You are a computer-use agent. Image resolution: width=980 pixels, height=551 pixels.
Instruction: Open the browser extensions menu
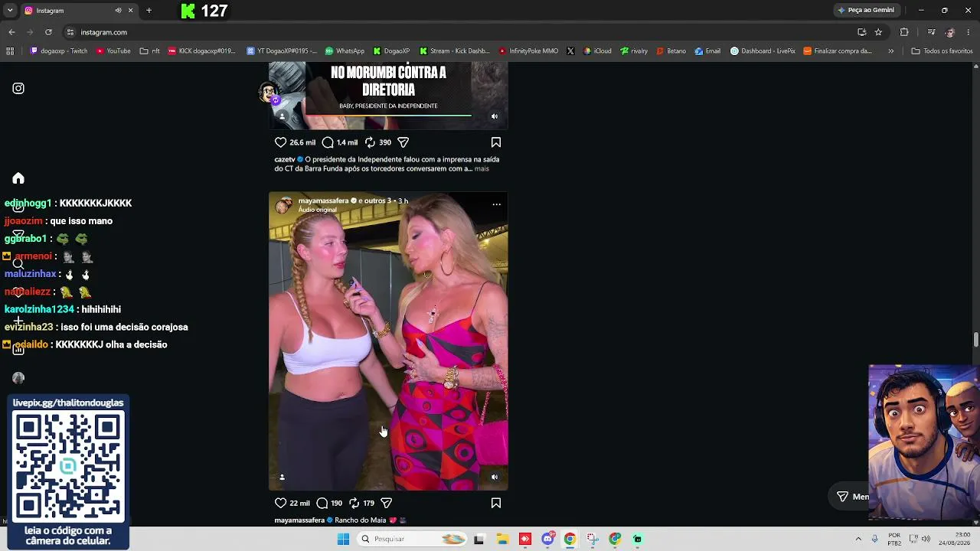click(904, 32)
